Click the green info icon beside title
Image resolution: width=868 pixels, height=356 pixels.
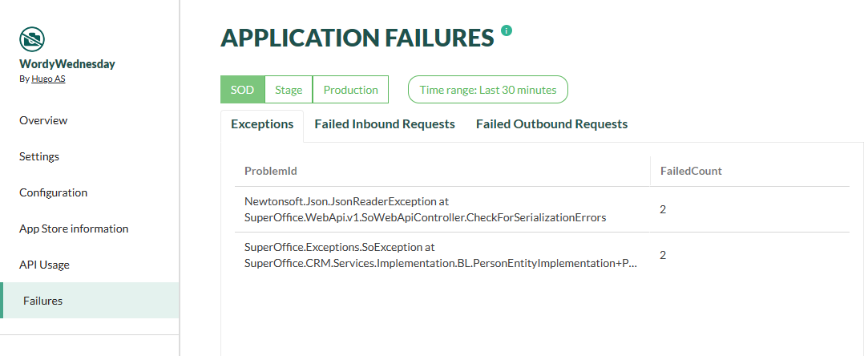(x=507, y=30)
